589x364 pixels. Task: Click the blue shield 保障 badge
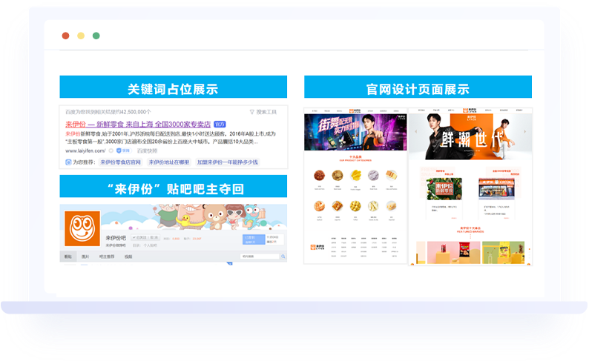tap(123, 150)
